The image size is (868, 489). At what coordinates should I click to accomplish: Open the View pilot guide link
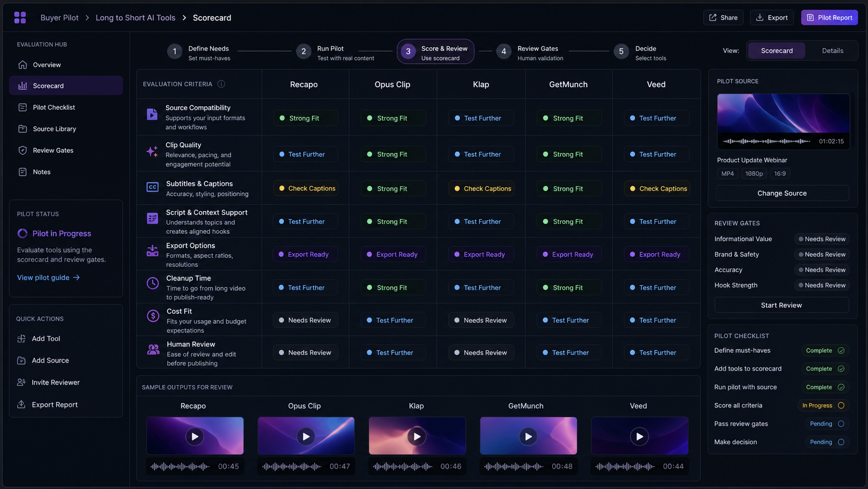pos(48,278)
